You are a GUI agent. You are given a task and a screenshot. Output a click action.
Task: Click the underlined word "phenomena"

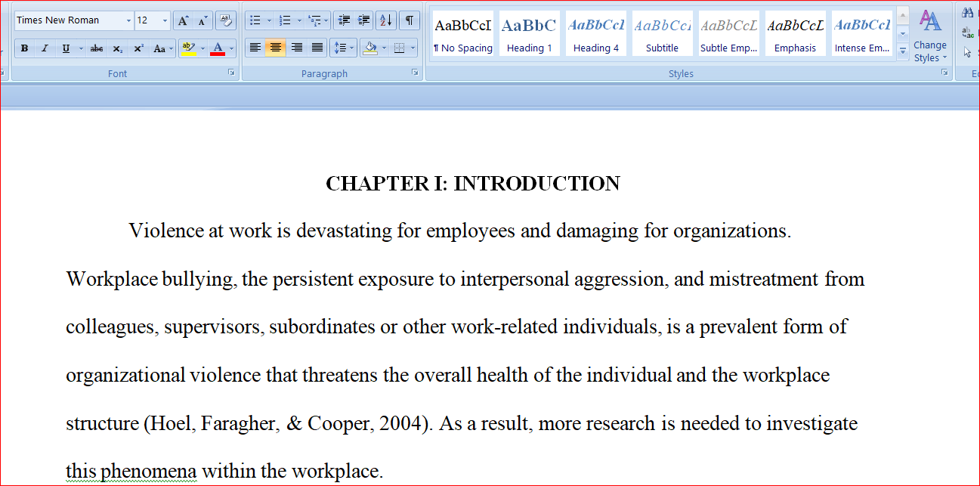tap(149, 471)
